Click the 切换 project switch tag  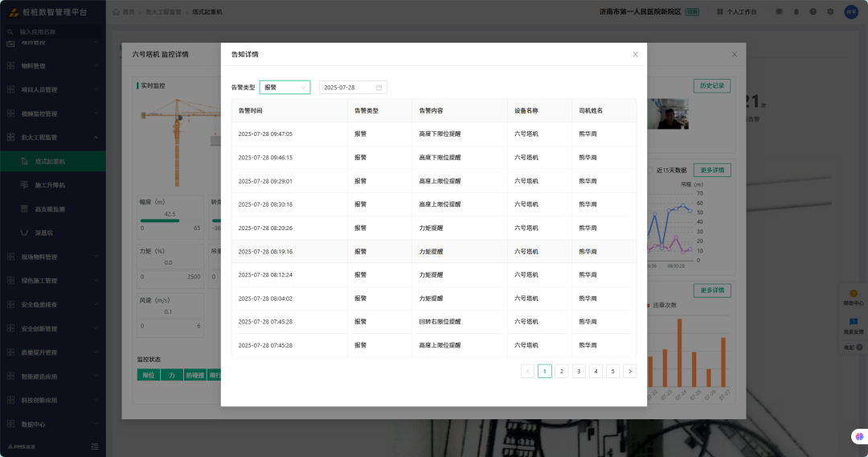(692, 11)
